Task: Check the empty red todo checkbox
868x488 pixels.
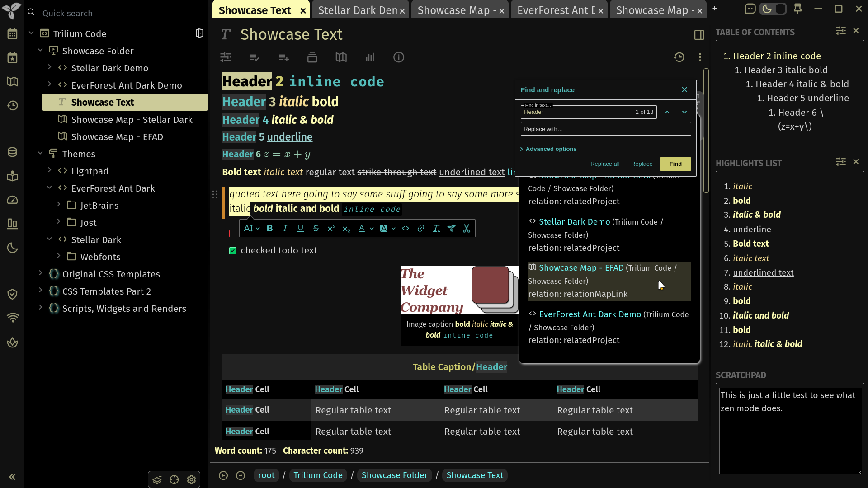Action: coord(233,234)
